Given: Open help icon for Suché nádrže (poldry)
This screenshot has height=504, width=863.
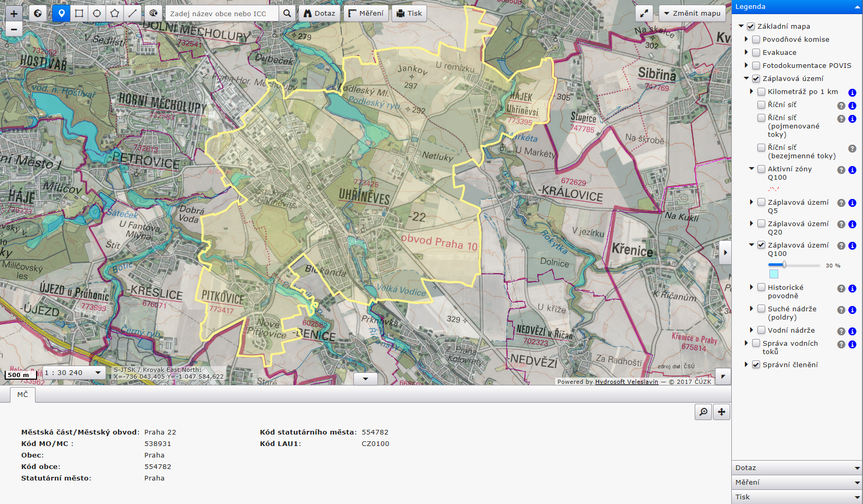Looking at the screenshot, I should click(x=841, y=310).
